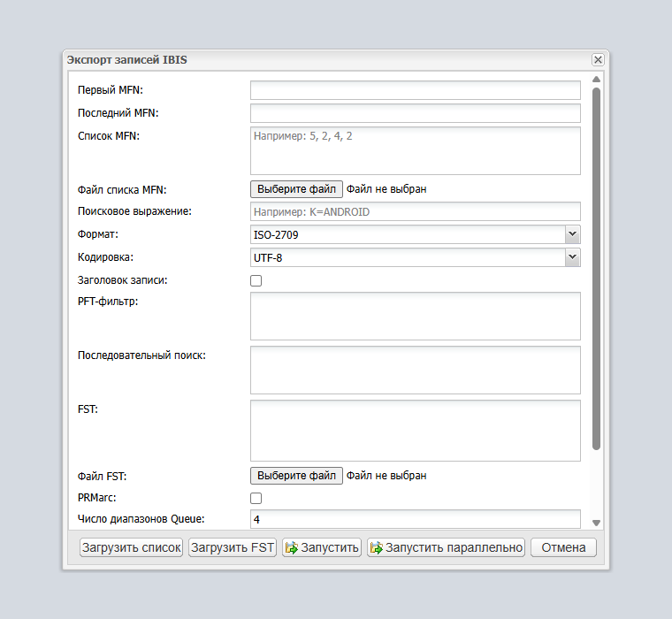672x619 pixels.
Task: Click the PRMarc label
Action: click(97, 498)
